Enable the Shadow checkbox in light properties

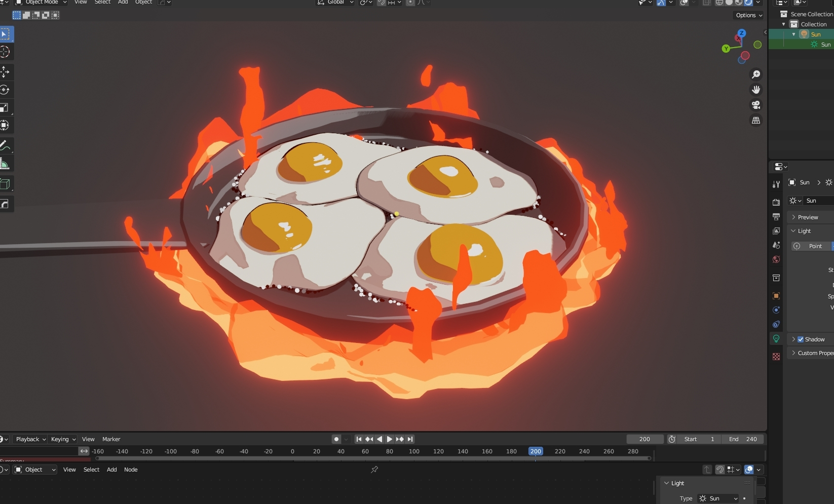point(802,339)
